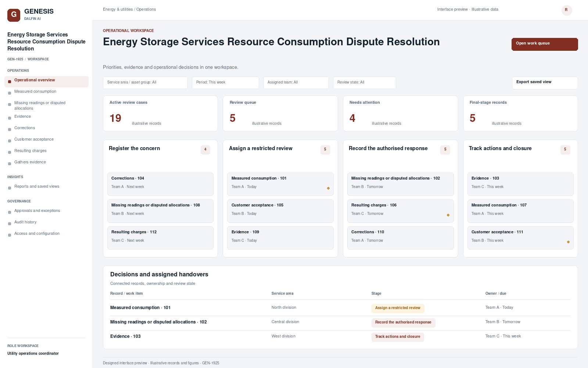Open the Customer acceptance · 105 card
The width and height of the screenshot is (588, 368).
point(280,211)
